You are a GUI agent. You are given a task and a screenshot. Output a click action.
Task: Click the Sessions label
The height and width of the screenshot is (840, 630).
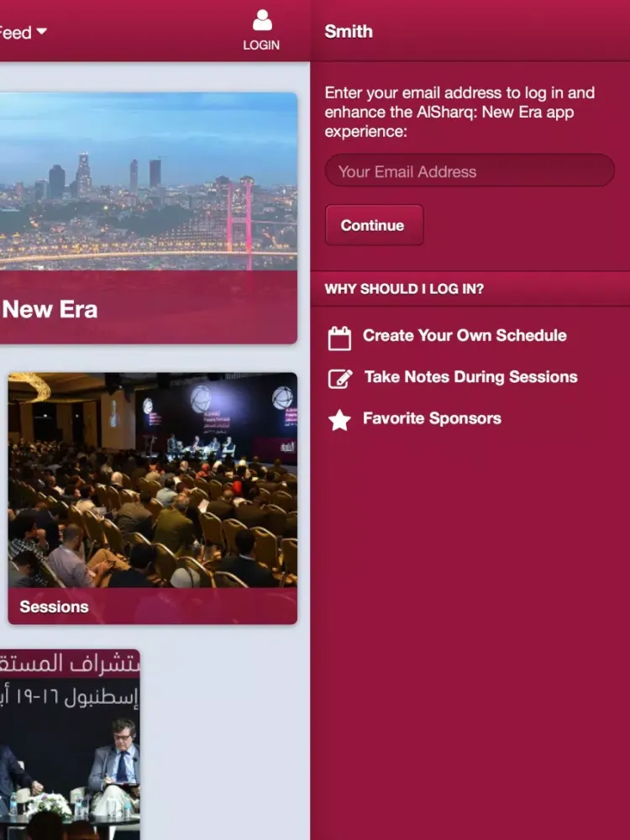(x=54, y=606)
